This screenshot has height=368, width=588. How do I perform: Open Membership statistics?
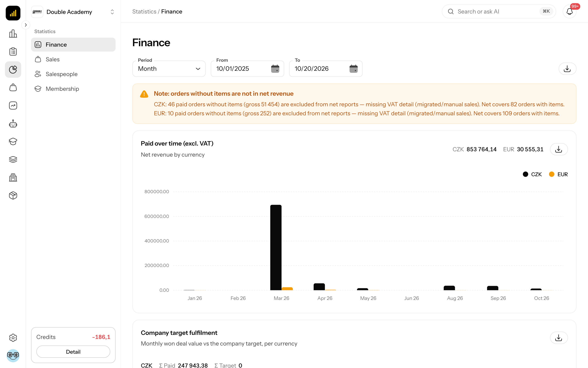(73, 89)
